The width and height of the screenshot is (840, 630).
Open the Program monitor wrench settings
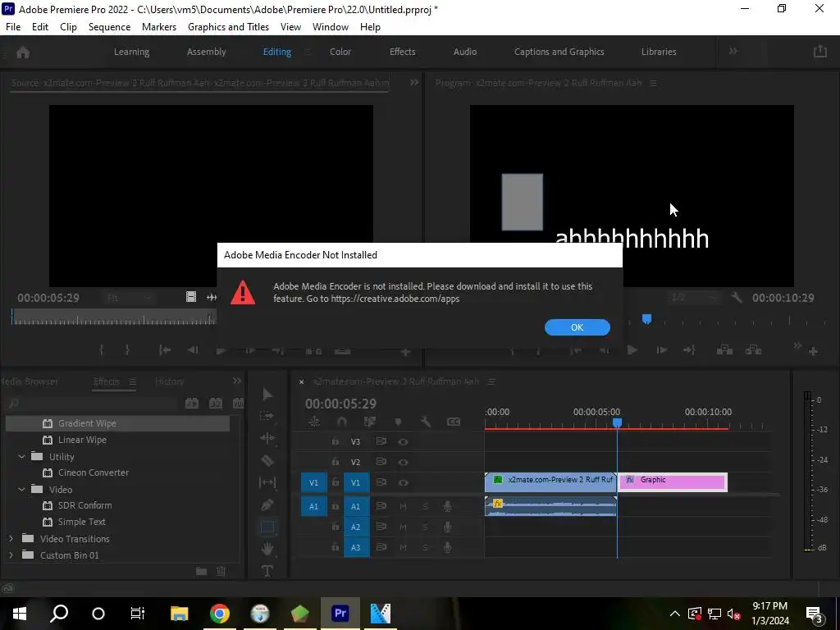pyautogui.click(x=737, y=297)
